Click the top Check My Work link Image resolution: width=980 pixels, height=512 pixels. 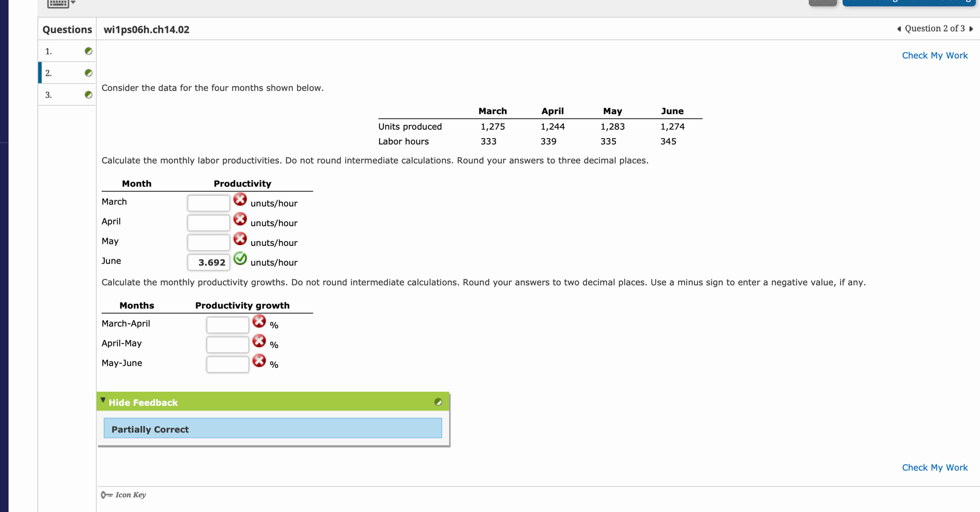pyautogui.click(x=934, y=55)
